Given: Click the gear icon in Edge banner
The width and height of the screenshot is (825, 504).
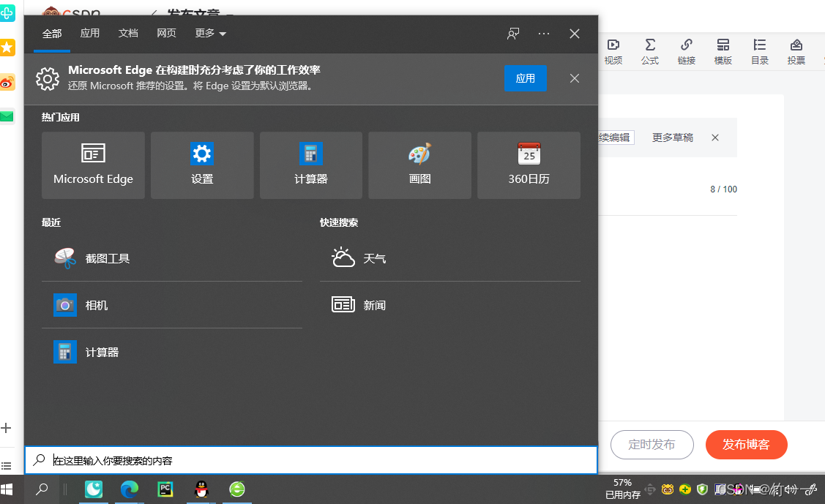Looking at the screenshot, I should [x=48, y=79].
